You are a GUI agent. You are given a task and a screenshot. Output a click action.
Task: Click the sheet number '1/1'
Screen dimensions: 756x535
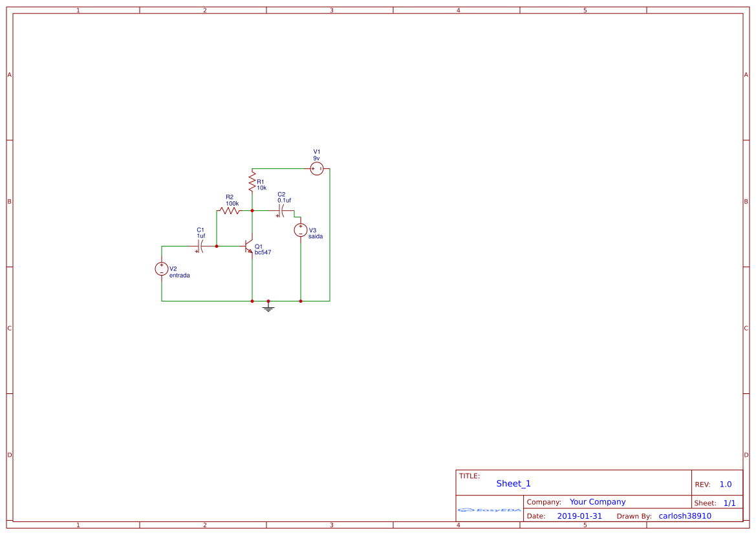point(729,503)
